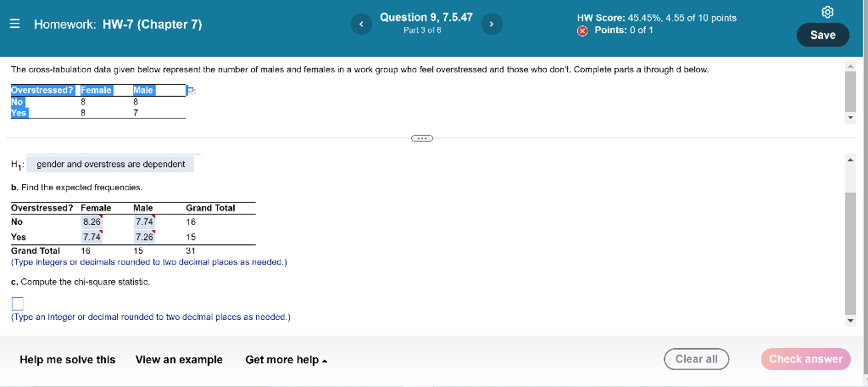868x387 pixels.
Task: Click the incorrect points red X icon
Action: point(582,31)
